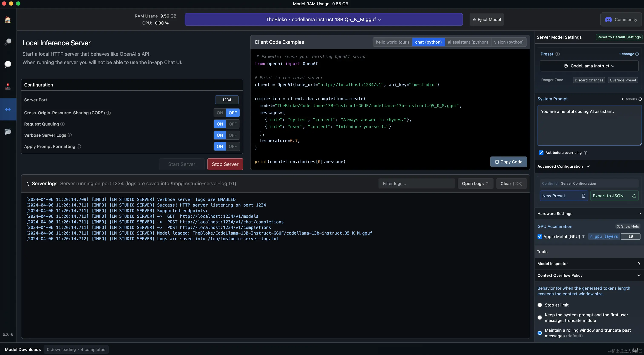Screen dimensions: 644x355
Task: Click the Apple Metal GPU info icon
Action: (584, 237)
